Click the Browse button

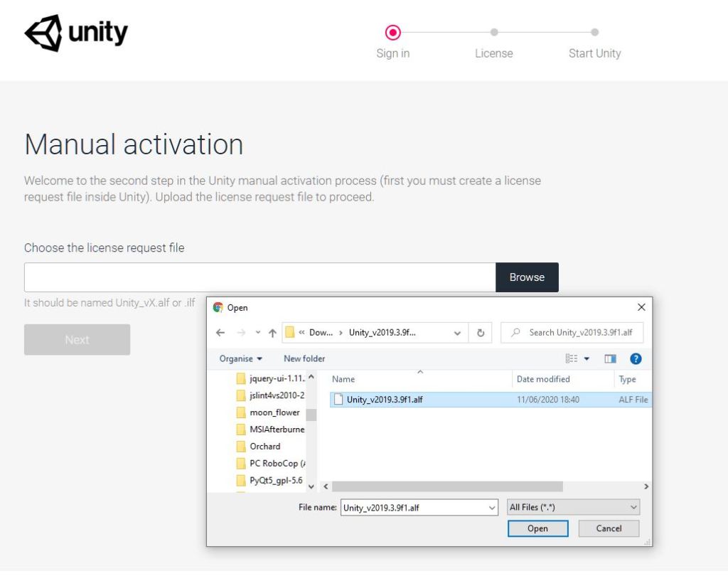(527, 277)
